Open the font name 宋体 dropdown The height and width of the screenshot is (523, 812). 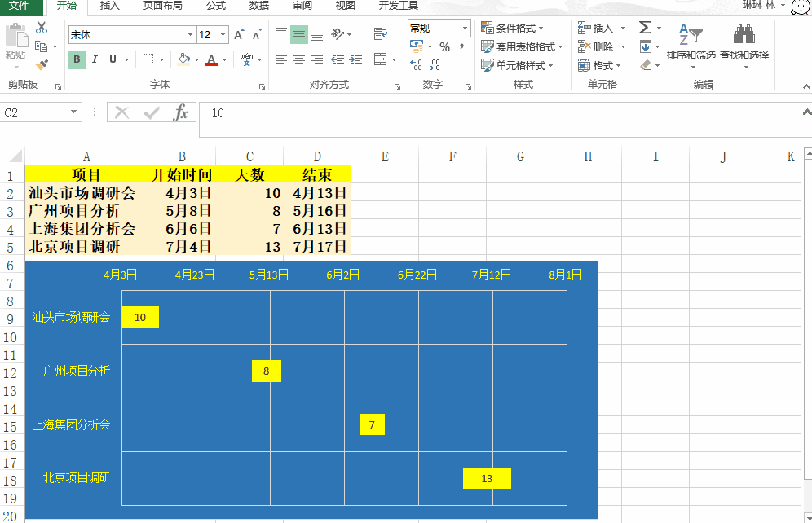coord(190,35)
